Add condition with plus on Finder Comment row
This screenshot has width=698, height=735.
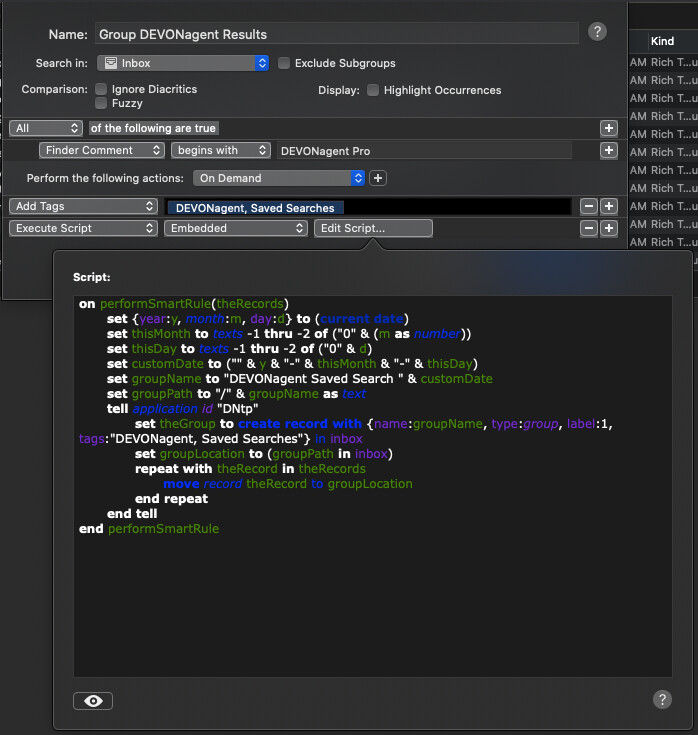tap(608, 150)
